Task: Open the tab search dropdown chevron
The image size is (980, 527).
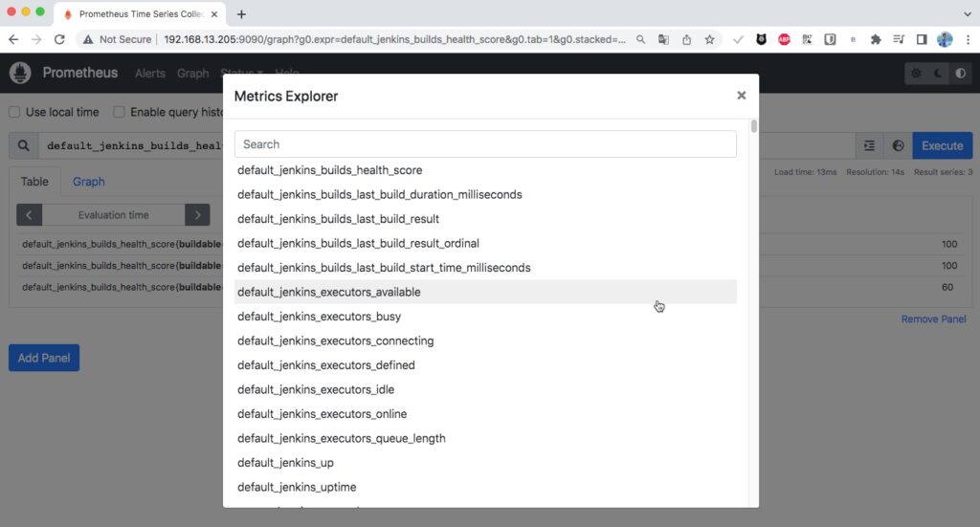Action: (968, 13)
